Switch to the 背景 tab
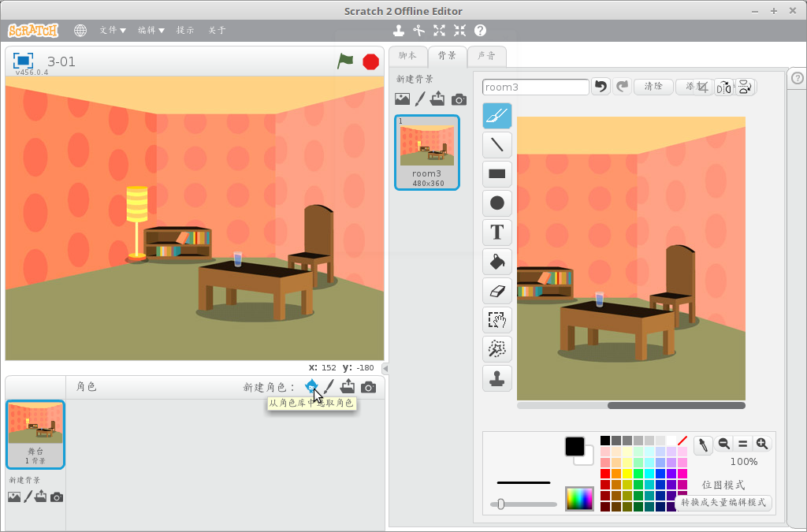 tap(448, 56)
